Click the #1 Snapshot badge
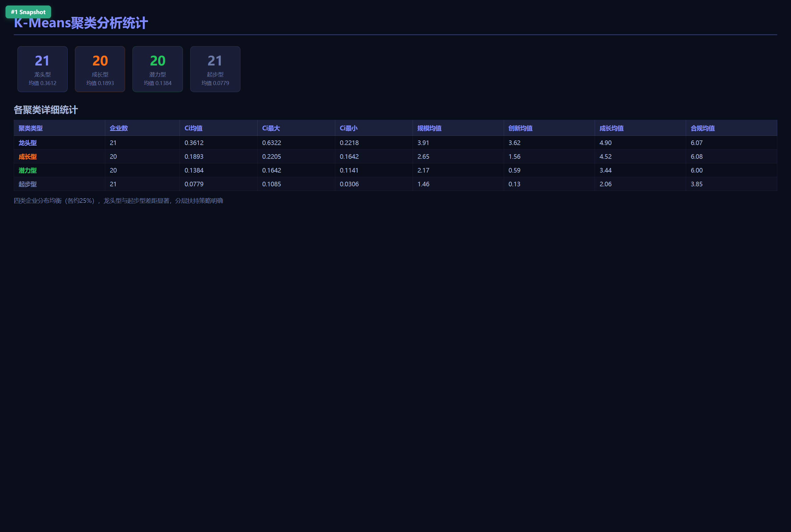This screenshot has width=791, height=532. [x=28, y=12]
